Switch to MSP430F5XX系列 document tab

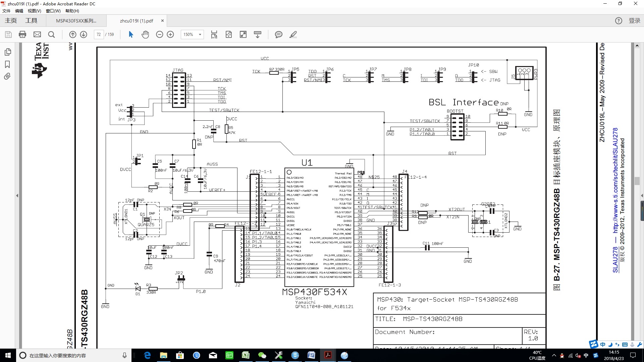(x=76, y=21)
